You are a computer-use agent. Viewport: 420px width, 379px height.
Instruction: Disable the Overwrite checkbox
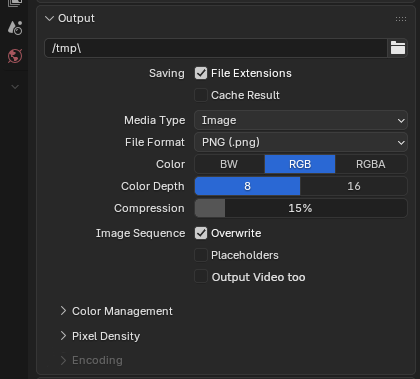(201, 233)
